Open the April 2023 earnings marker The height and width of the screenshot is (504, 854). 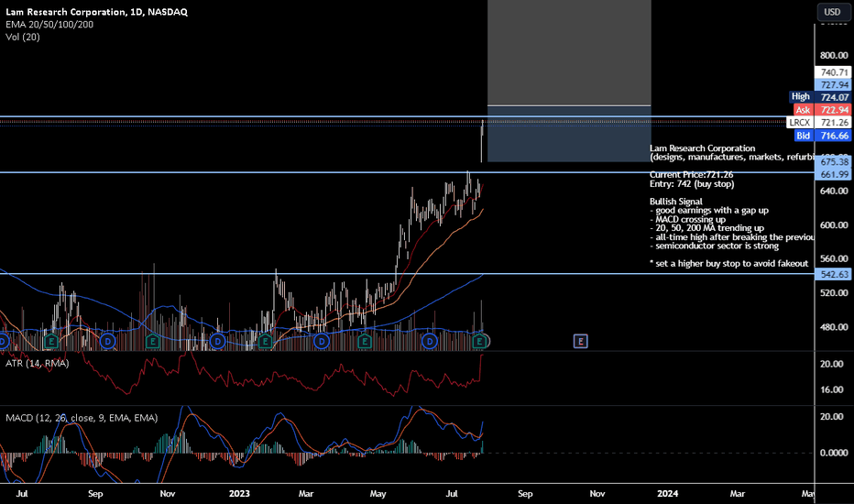(365, 342)
